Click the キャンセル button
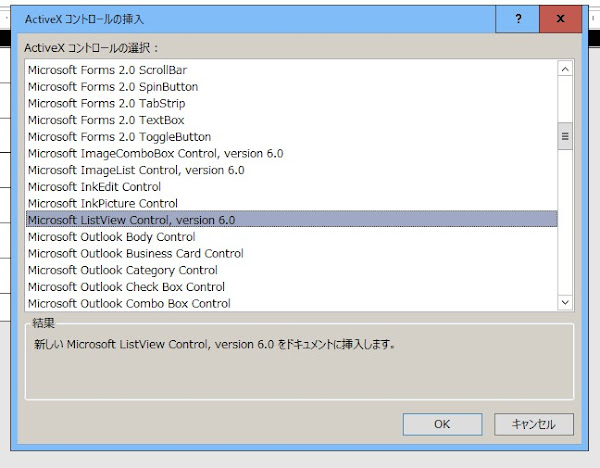Screen dimensions: 600x468 pyautogui.click(x=534, y=424)
